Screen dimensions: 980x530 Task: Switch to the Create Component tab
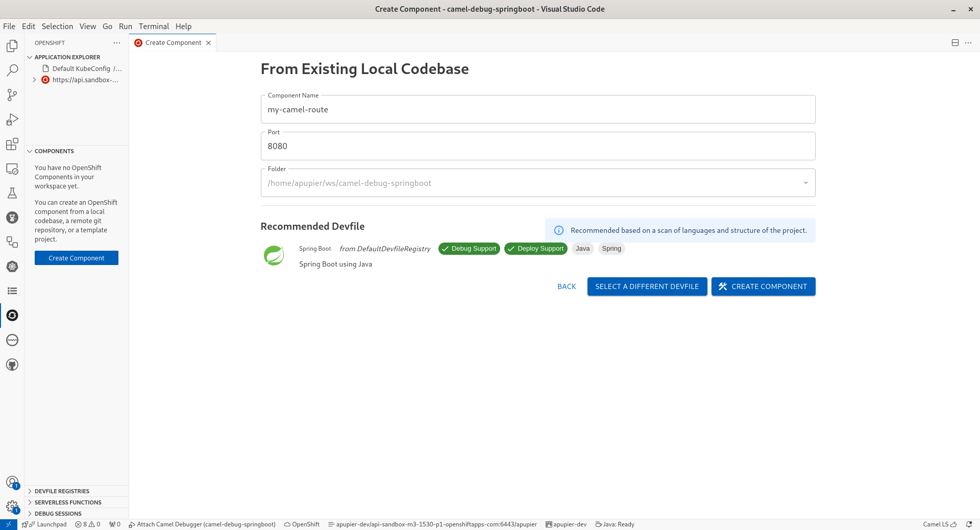pyautogui.click(x=173, y=43)
